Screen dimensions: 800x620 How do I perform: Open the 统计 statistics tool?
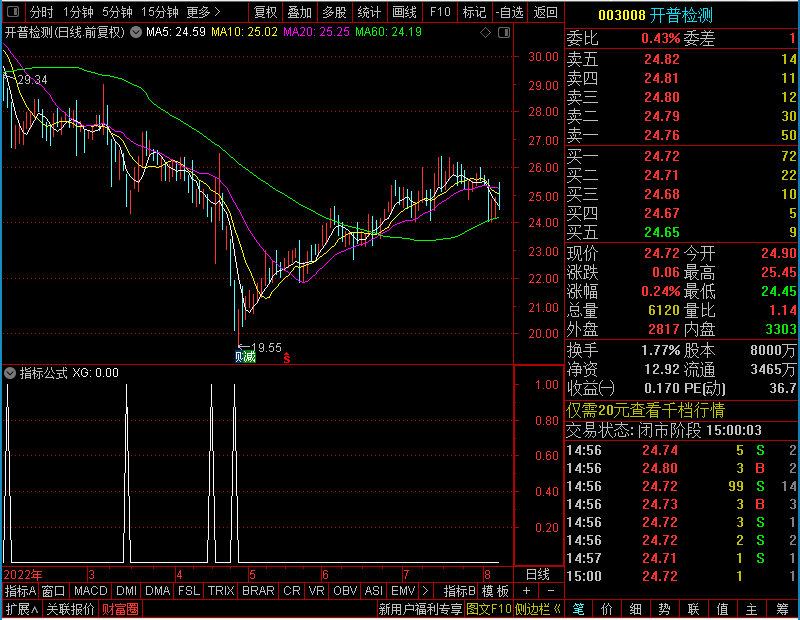pos(369,12)
